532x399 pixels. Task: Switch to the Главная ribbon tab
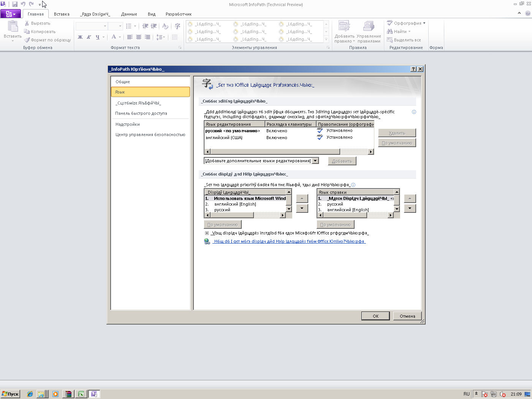36,14
